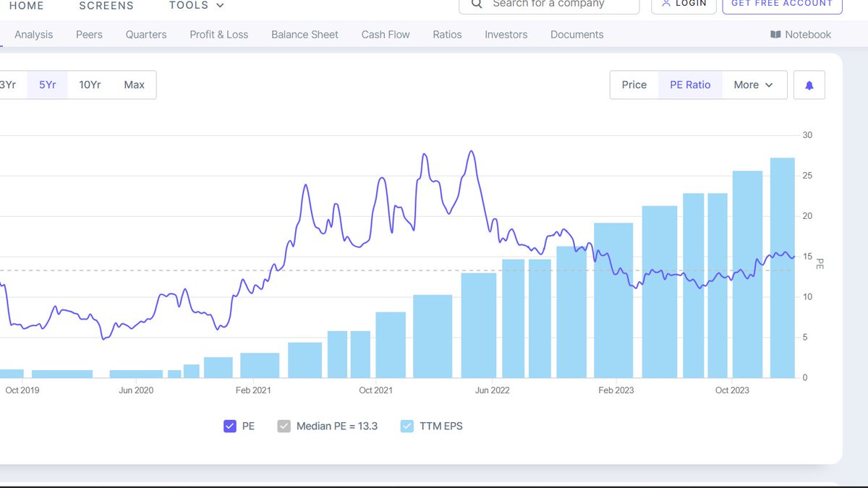
Task: Expand the SCREENS menu
Action: (106, 5)
